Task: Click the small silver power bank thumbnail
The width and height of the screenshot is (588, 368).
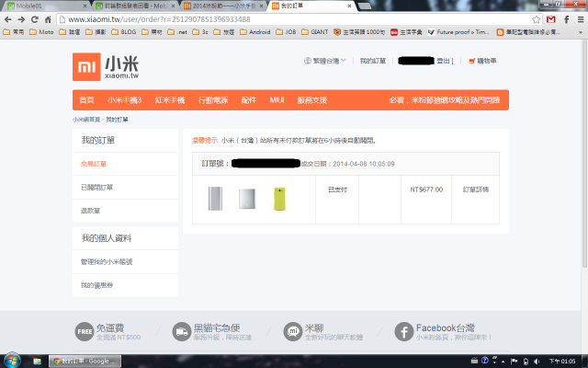Action: click(x=247, y=199)
